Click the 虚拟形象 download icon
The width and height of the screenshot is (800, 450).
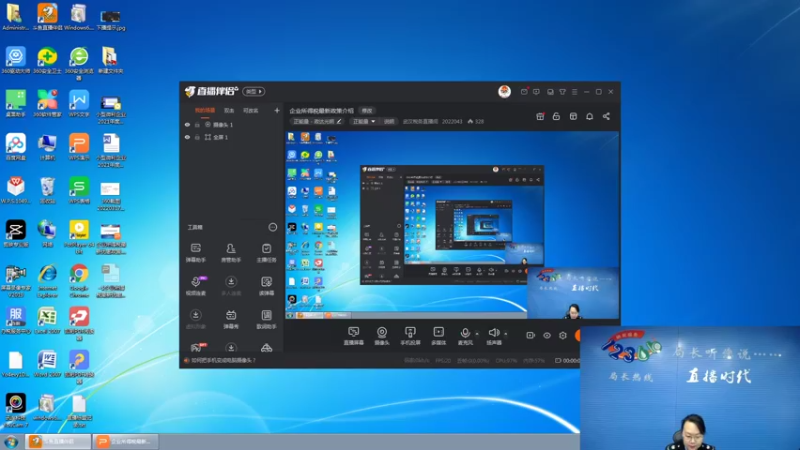(195, 315)
